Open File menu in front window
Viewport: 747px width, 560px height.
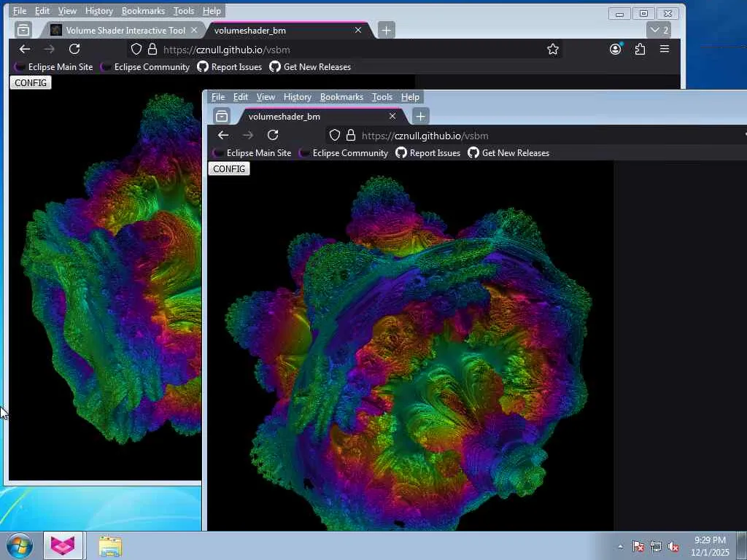(x=217, y=97)
